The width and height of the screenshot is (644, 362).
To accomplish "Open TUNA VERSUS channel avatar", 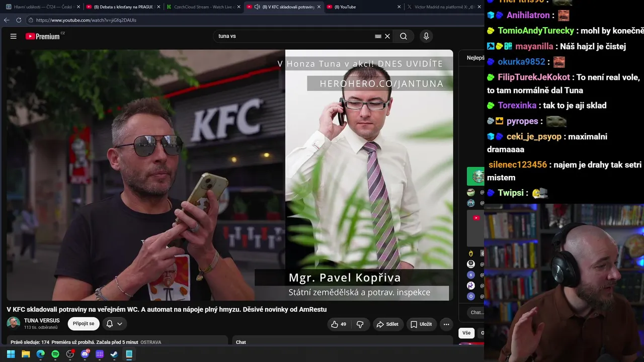I will coord(14,324).
